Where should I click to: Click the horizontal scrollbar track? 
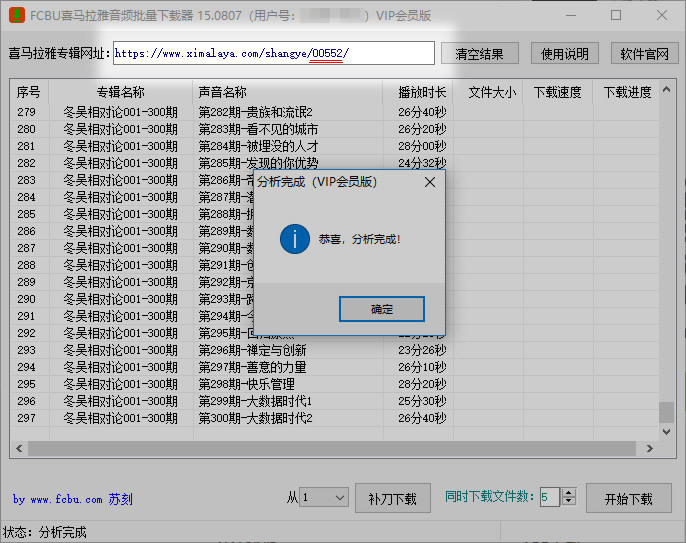332,448
